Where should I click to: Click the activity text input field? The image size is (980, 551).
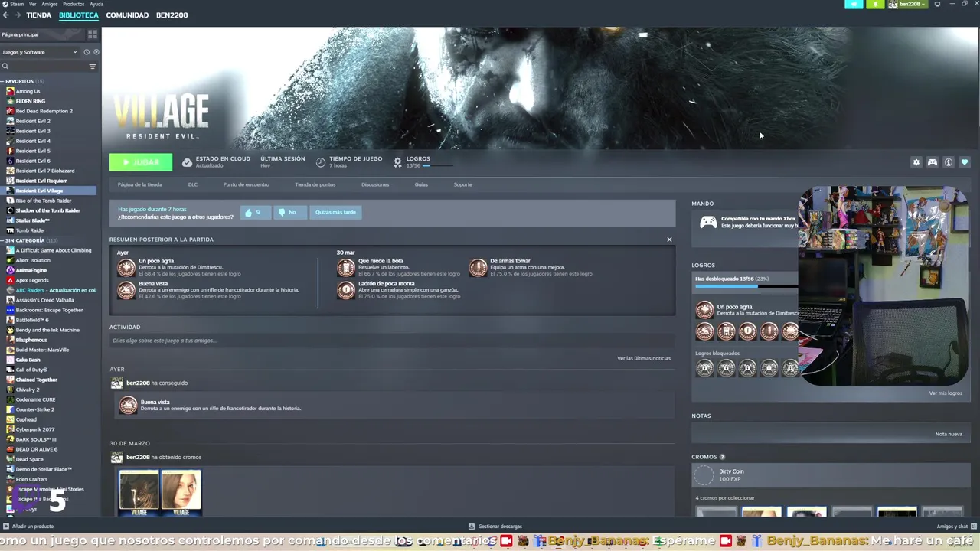point(390,341)
